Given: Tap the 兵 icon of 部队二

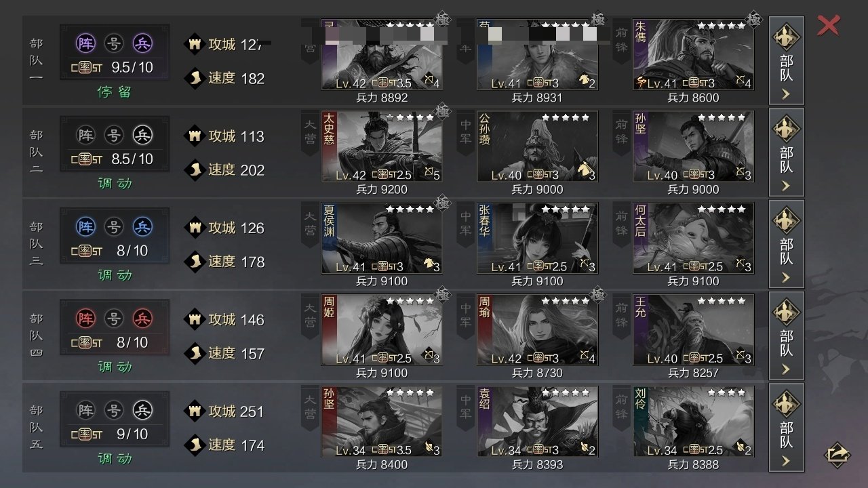Looking at the screenshot, I should tap(142, 135).
